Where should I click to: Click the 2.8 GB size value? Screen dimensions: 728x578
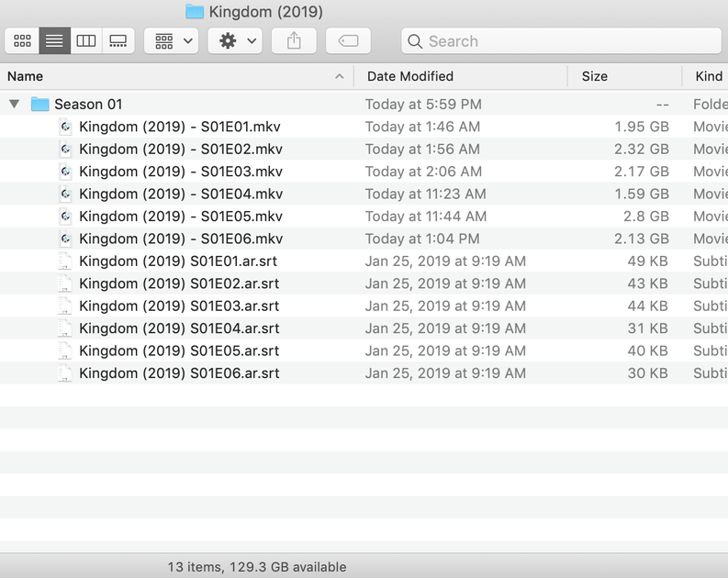point(645,217)
